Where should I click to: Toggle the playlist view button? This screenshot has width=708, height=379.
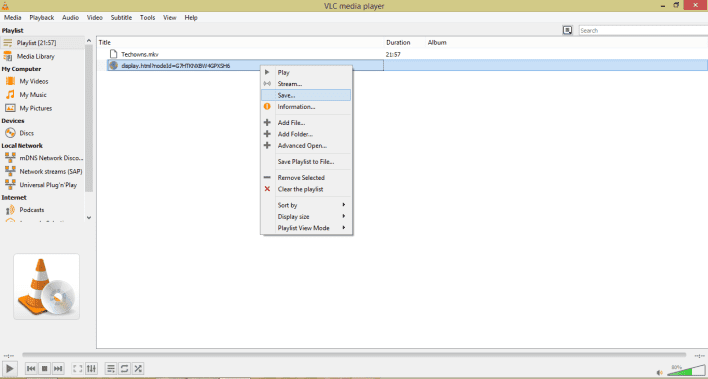[111, 369]
